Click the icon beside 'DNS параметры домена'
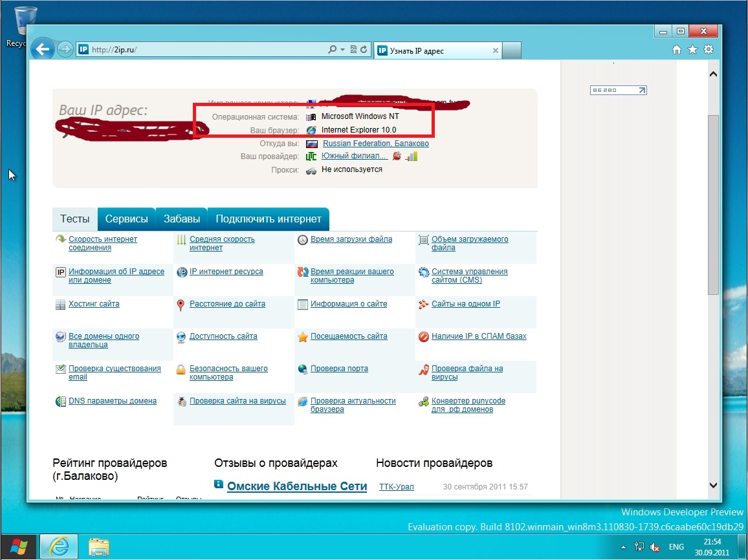 pos(60,402)
